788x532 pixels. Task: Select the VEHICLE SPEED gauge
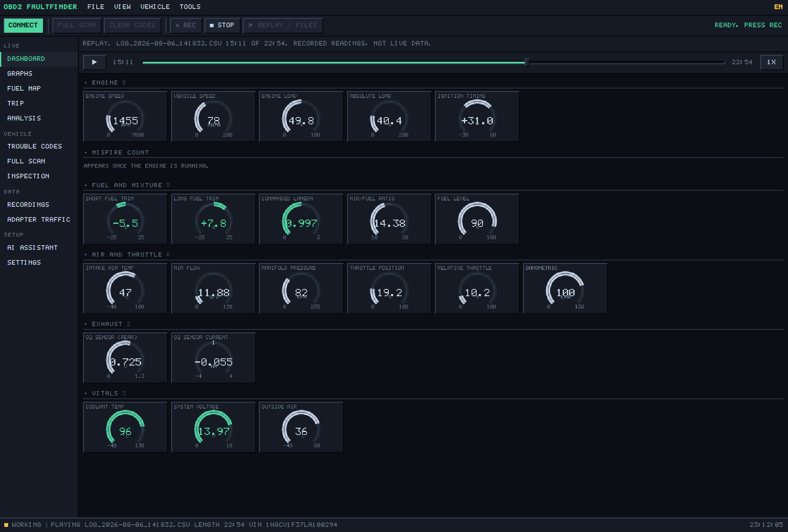[x=213, y=116]
